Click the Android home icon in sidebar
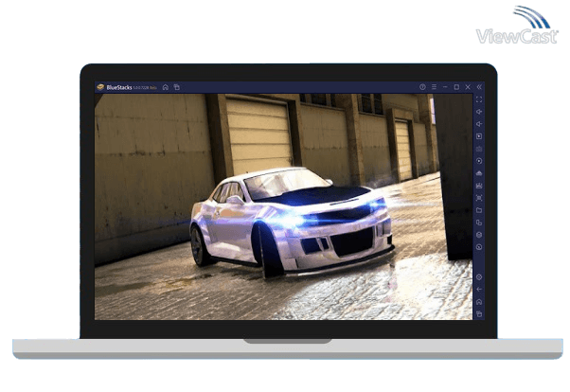The image size is (570, 392). click(479, 302)
